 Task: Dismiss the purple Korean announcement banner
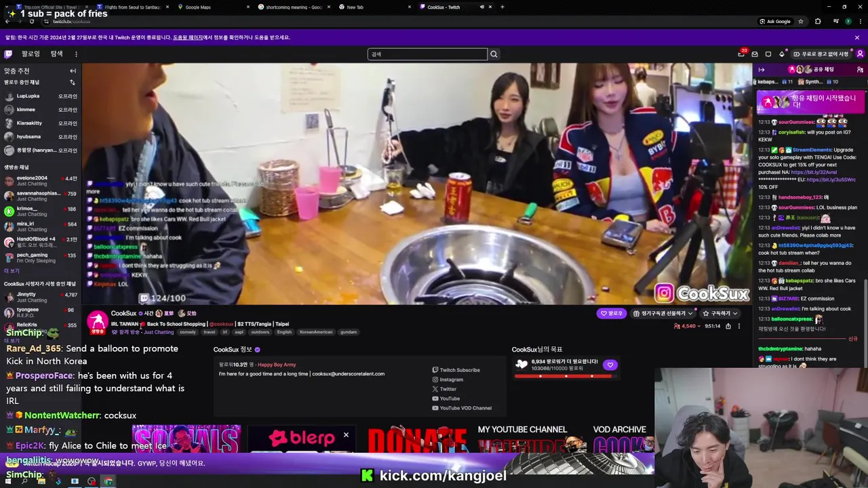(856, 37)
